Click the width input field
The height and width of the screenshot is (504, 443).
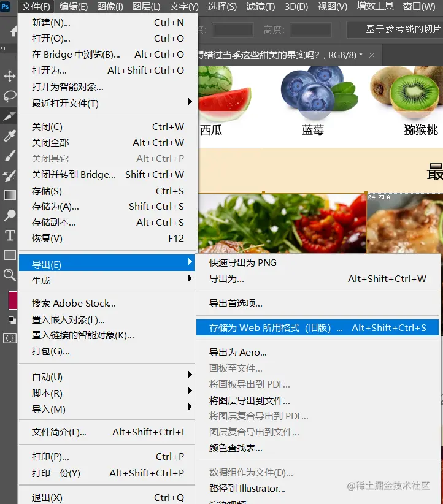point(233,30)
